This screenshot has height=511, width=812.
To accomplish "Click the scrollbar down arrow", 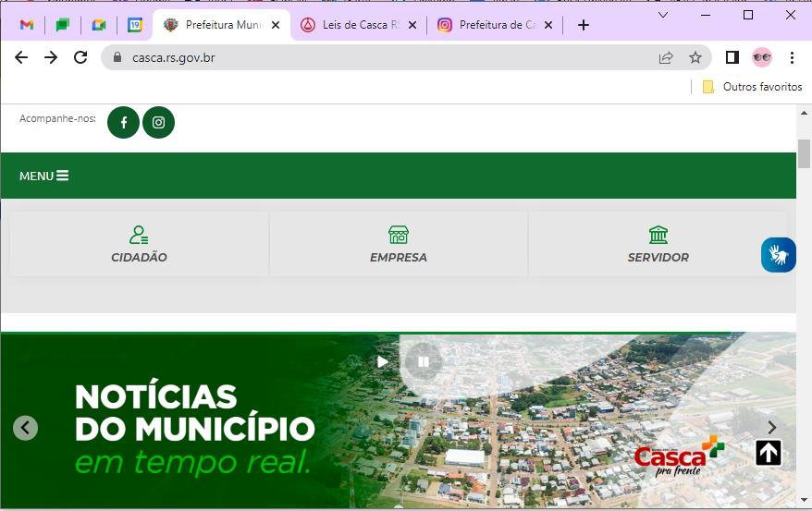I will click(804, 500).
